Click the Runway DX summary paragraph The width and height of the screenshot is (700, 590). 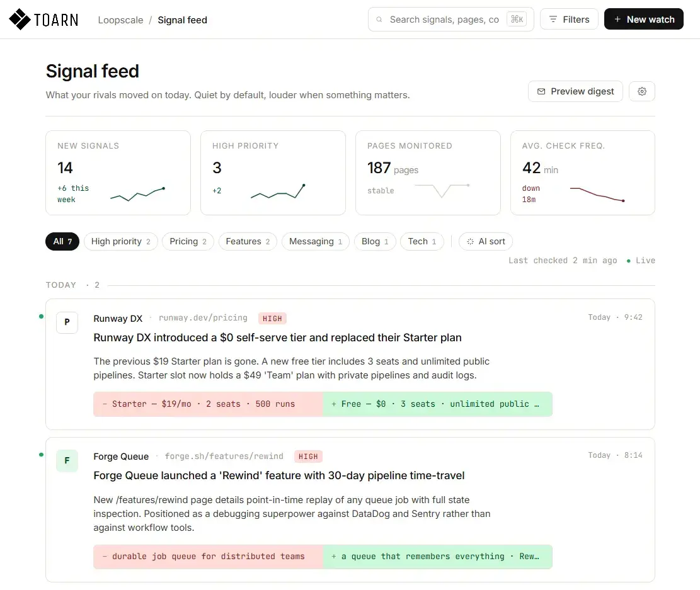[292, 368]
